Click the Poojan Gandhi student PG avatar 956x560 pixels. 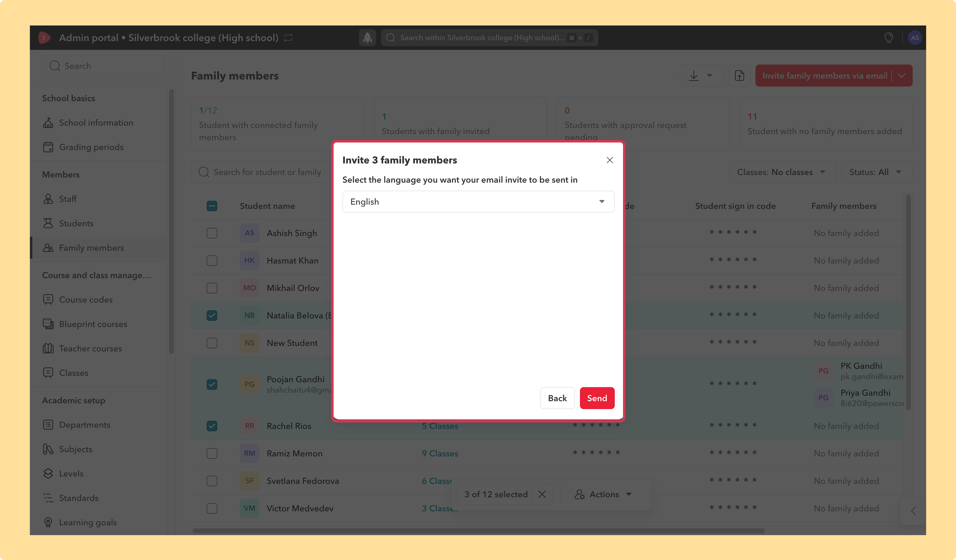tap(249, 384)
